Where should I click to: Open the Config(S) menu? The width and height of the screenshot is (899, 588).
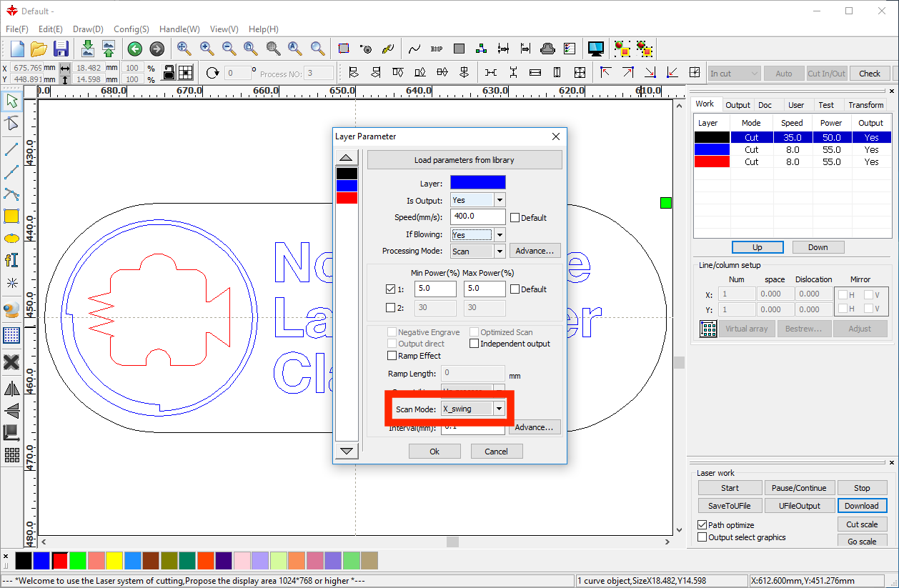[x=131, y=29]
